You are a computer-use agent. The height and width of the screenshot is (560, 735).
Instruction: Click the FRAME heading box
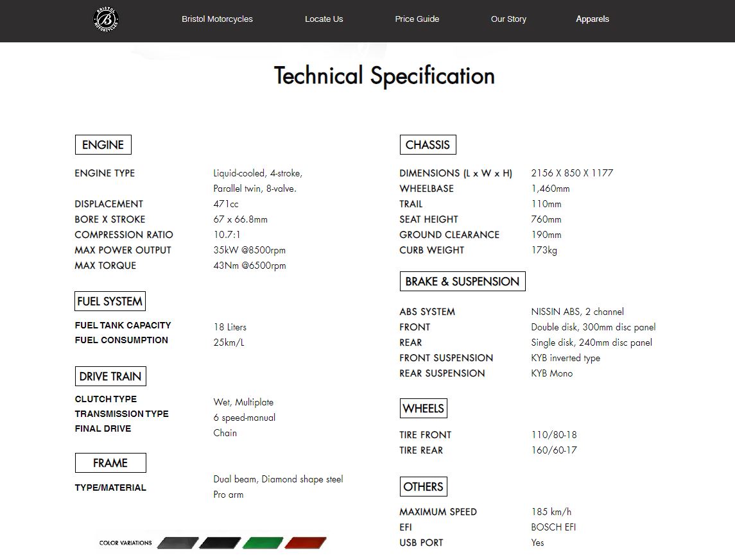pos(110,463)
